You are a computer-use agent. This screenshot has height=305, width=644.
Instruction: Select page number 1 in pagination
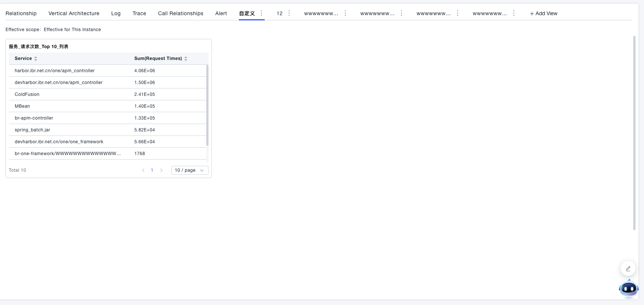(x=152, y=170)
